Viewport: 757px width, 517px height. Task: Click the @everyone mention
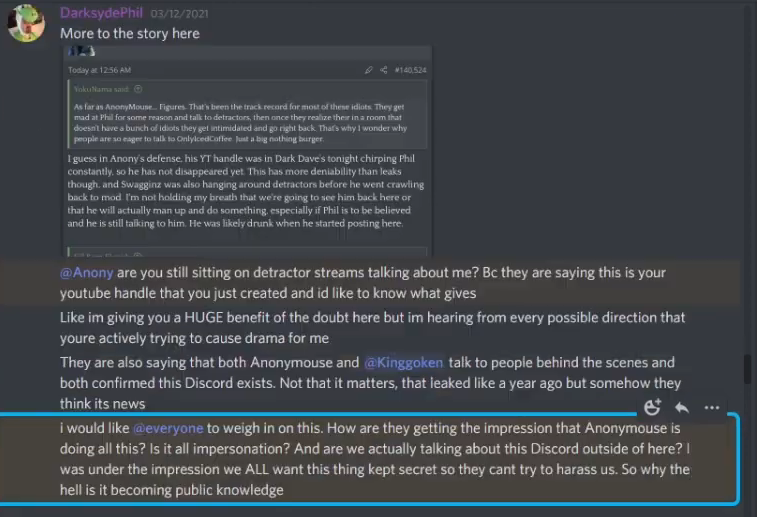click(168, 428)
